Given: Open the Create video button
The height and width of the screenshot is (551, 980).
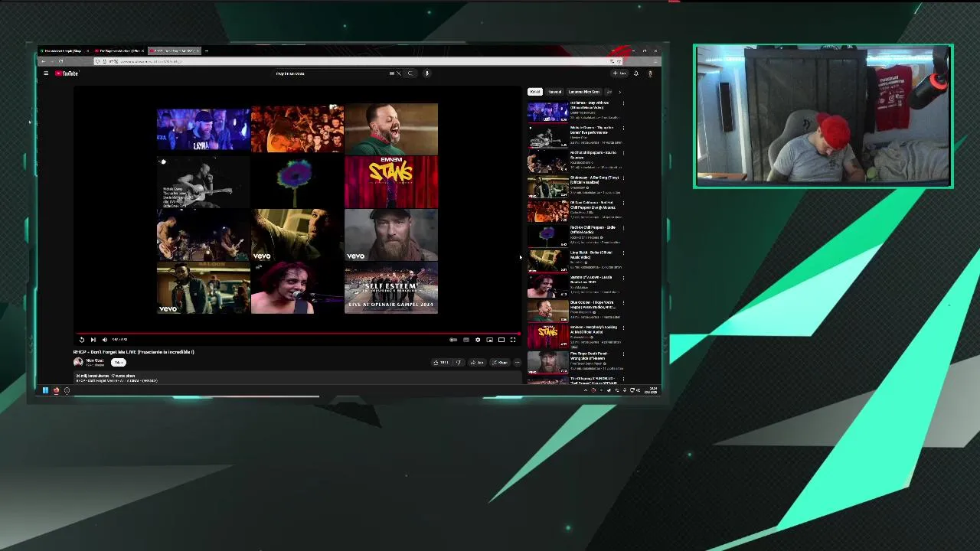Looking at the screenshot, I should click(x=619, y=73).
